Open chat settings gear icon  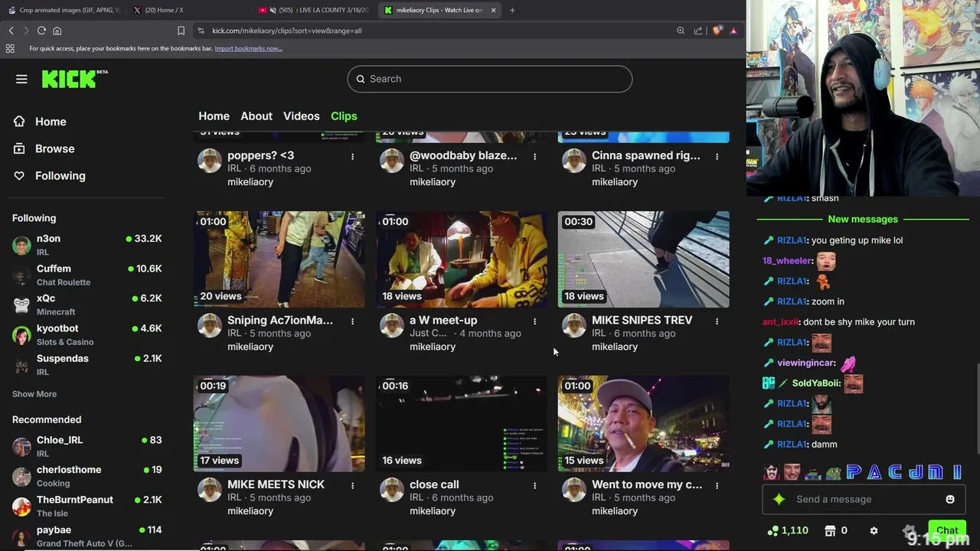click(874, 530)
